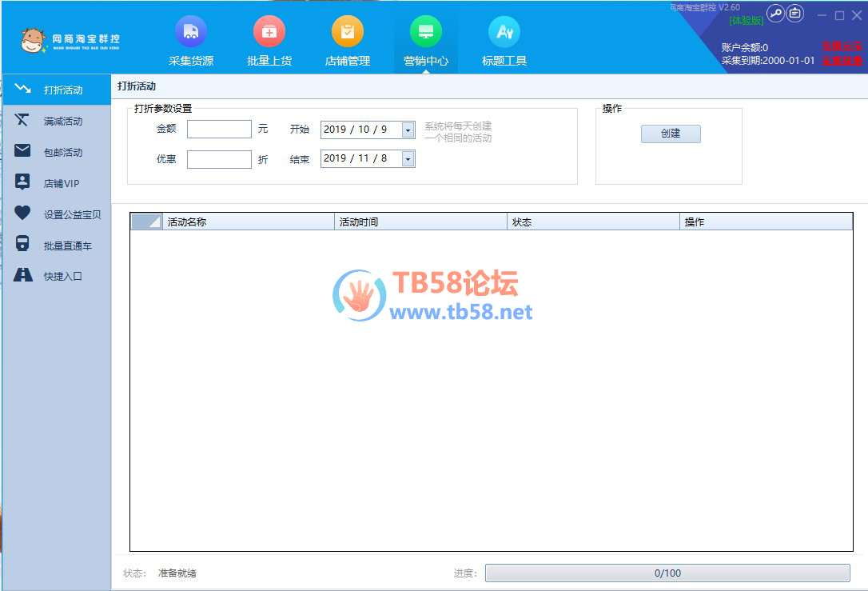Screen dimensions: 868x591
Task: Click the 打折参数设置 group label
Action: click(163, 109)
